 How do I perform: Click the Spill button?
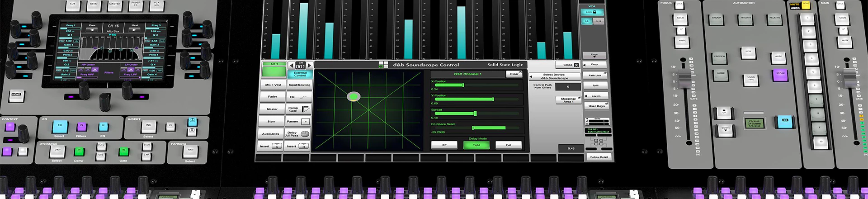(x=595, y=85)
